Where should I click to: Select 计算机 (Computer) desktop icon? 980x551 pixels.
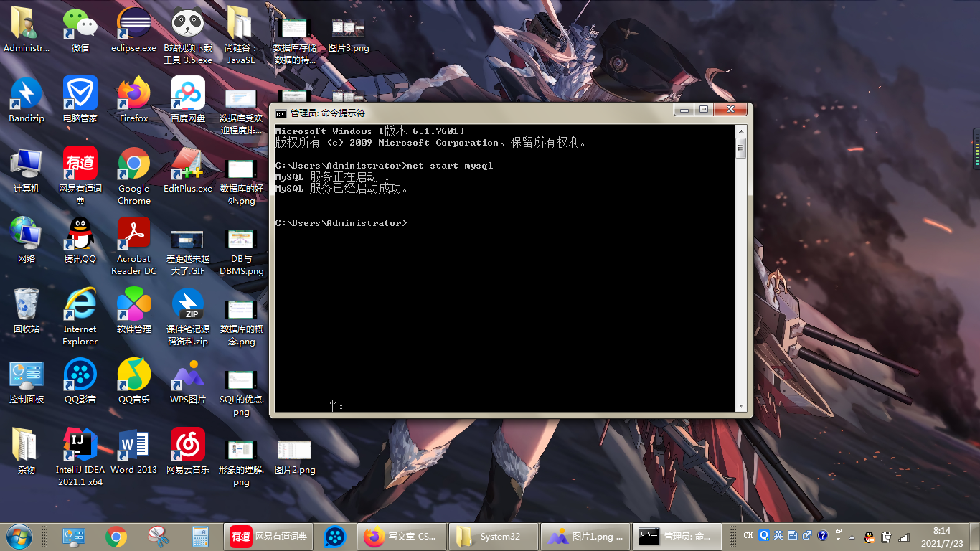pyautogui.click(x=27, y=171)
